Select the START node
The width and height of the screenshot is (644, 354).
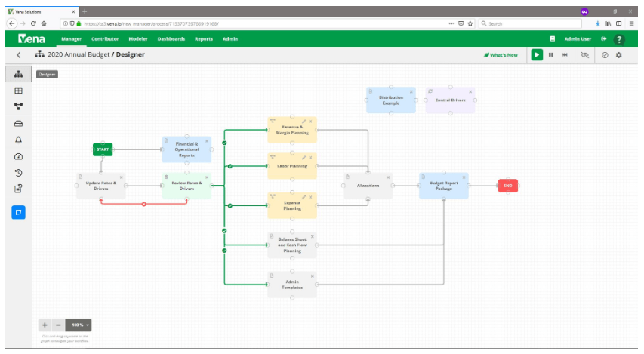[103, 149]
